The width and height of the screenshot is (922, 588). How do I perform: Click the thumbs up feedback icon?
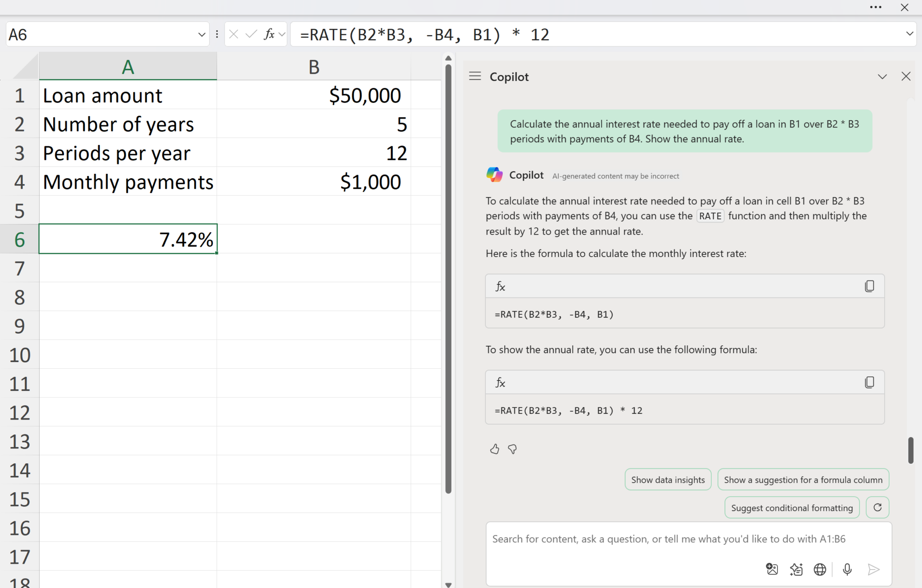coord(494,449)
